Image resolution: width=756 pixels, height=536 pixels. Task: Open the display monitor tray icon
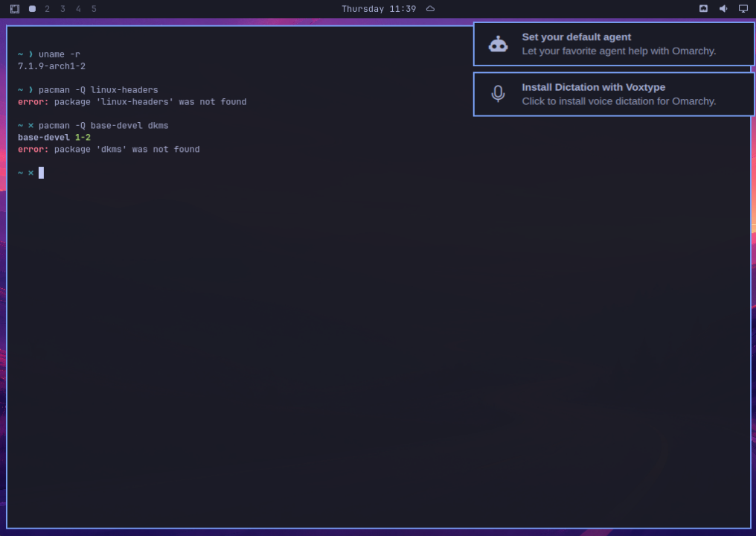743,9
